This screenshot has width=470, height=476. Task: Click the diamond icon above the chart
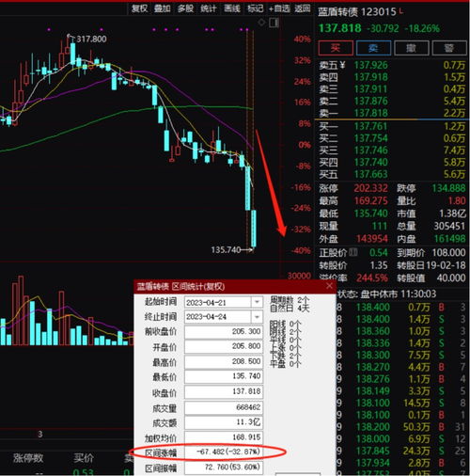261,23
